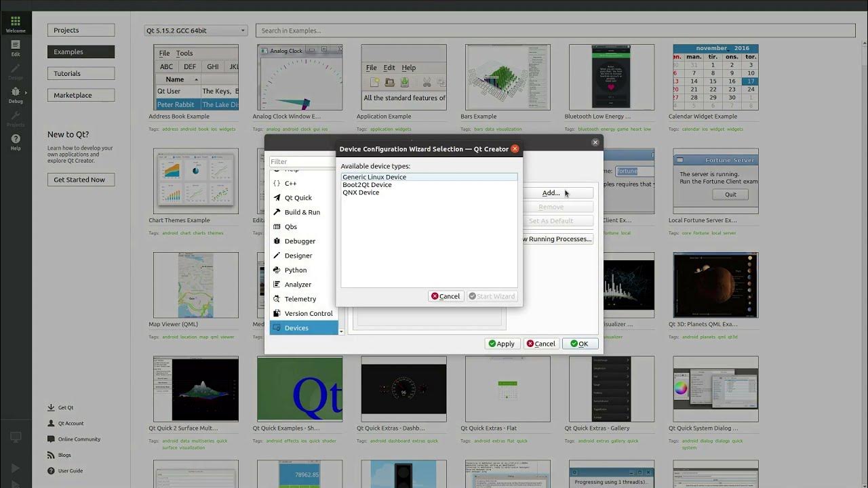Open the Qt Quick Extras - Flat thumbnail
The width and height of the screenshot is (868, 488).
click(508, 389)
